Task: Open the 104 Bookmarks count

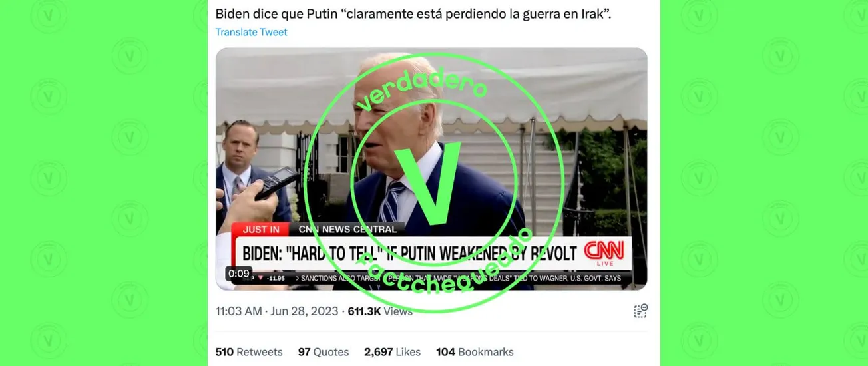Action: (x=475, y=352)
